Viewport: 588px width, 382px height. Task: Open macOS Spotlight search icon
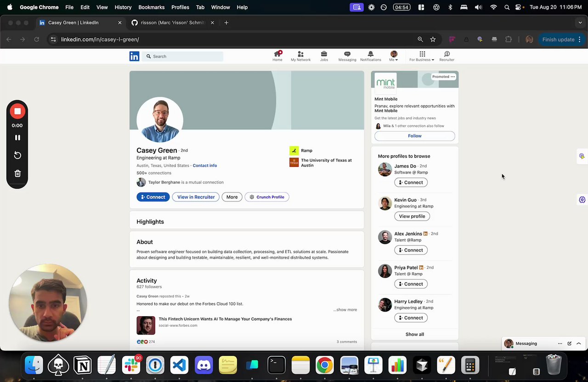(507, 7)
